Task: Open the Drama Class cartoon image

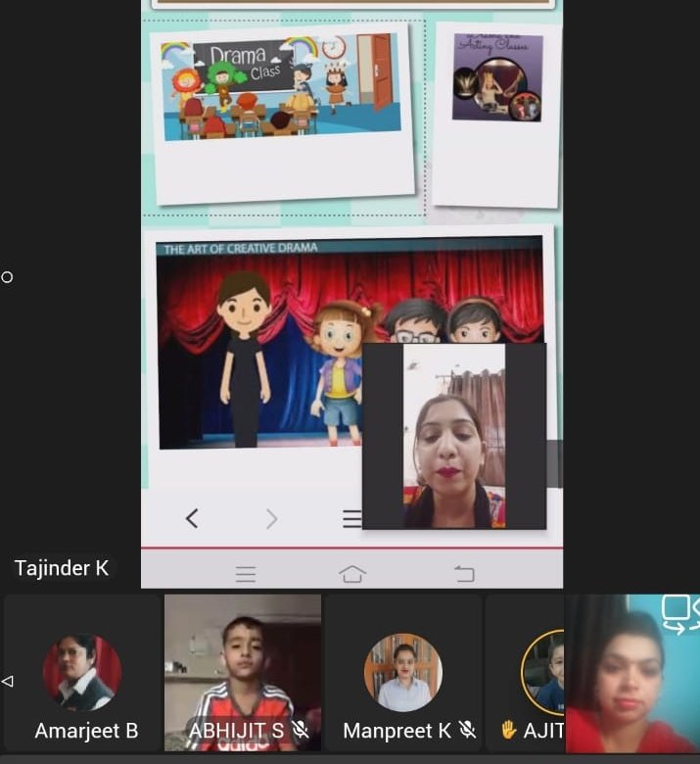Action: (282, 87)
